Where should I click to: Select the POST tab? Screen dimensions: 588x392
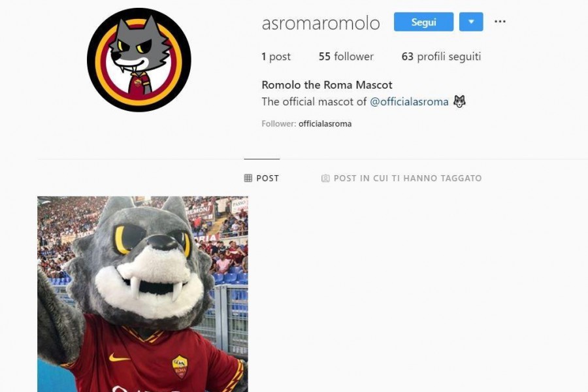[x=262, y=178]
